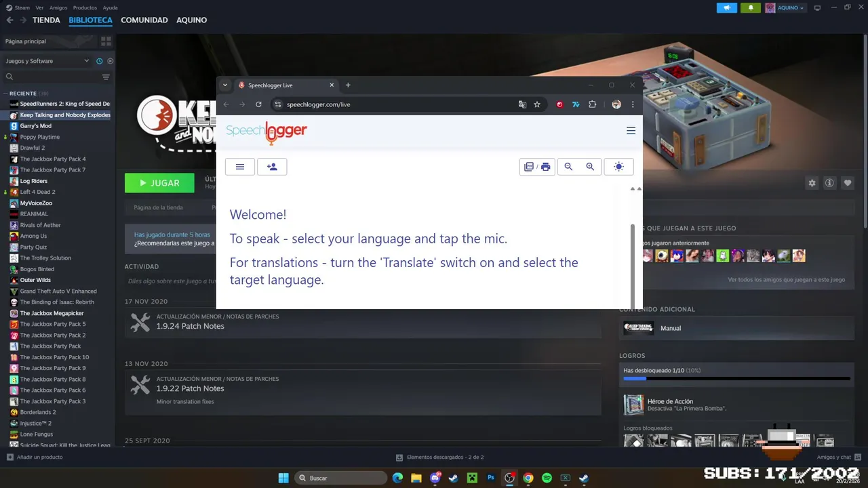The width and height of the screenshot is (868, 488).
Task: Toggle sort by recent clock icon in Steam
Action: pyautogui.click(x=100, y=61)
